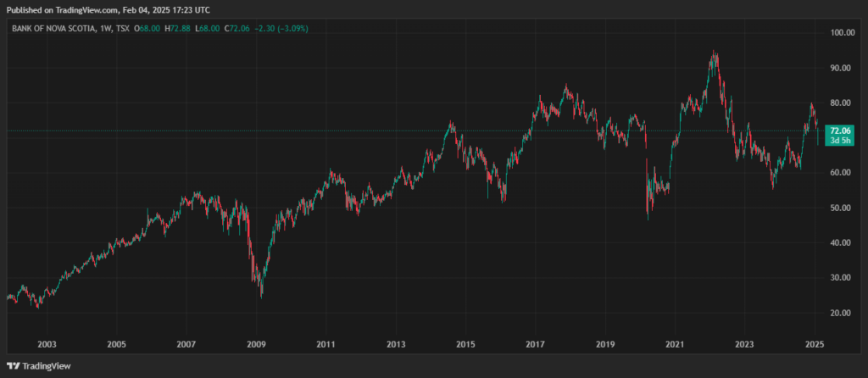The width and height of the screenshot is (868, 378).
Task: Click the 2017 label on time axis
Action: click(536, 344)
